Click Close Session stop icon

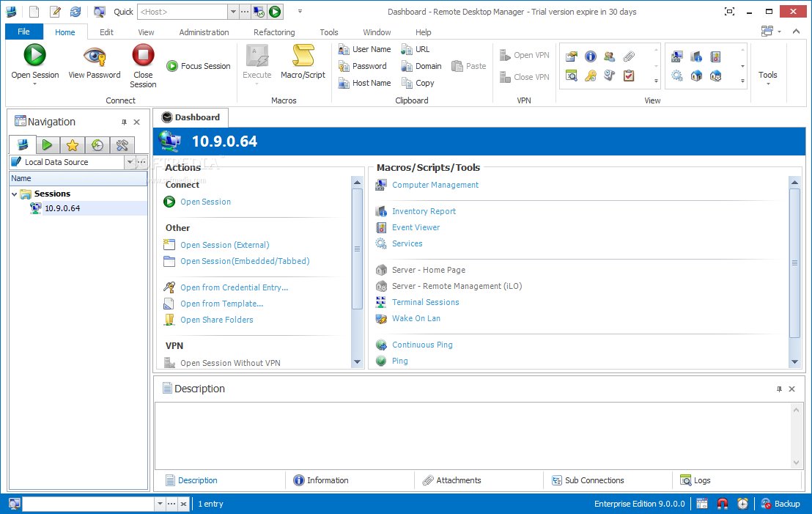pyautogui.click(x=143, y=55)
